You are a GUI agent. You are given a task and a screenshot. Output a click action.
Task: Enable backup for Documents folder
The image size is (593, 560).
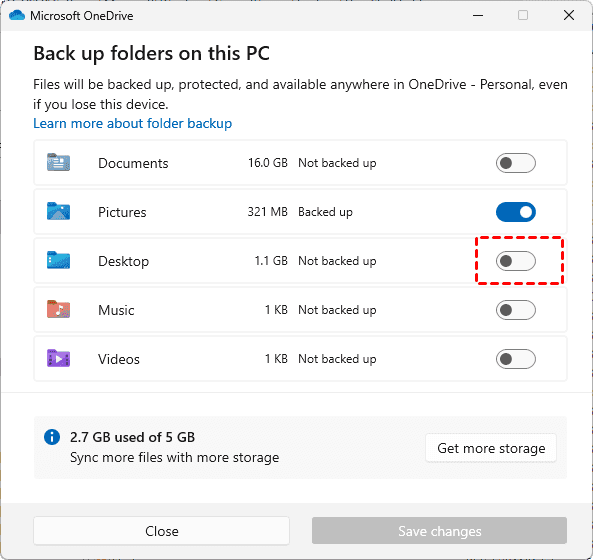coord(515,163)
